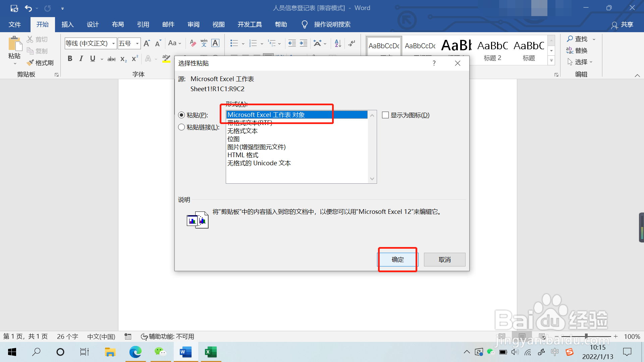The height and width of the screenshot is (362, 644).
Task: Confirm with the 确定 button
Action: click(x=397, y=259)
